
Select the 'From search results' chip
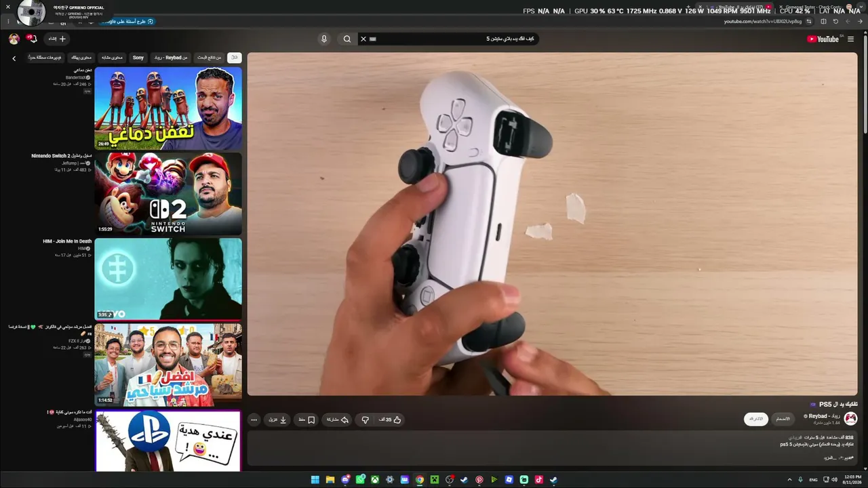210,58
